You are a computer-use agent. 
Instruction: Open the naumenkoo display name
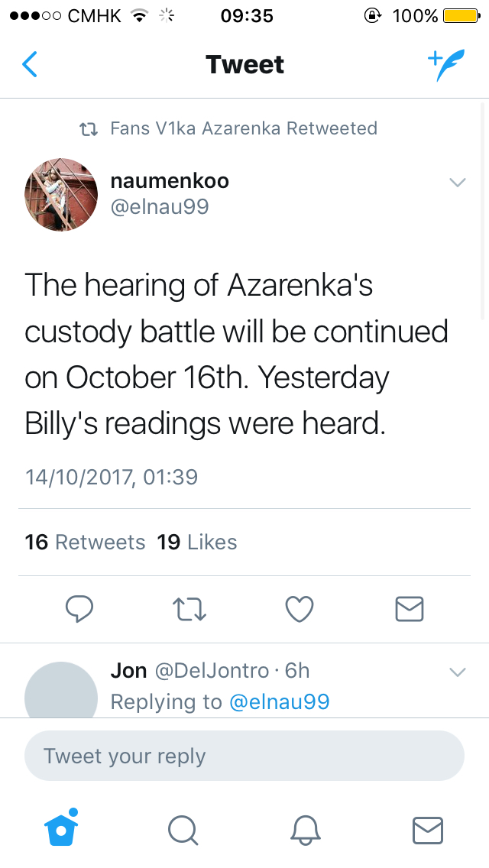pos(170,181)
